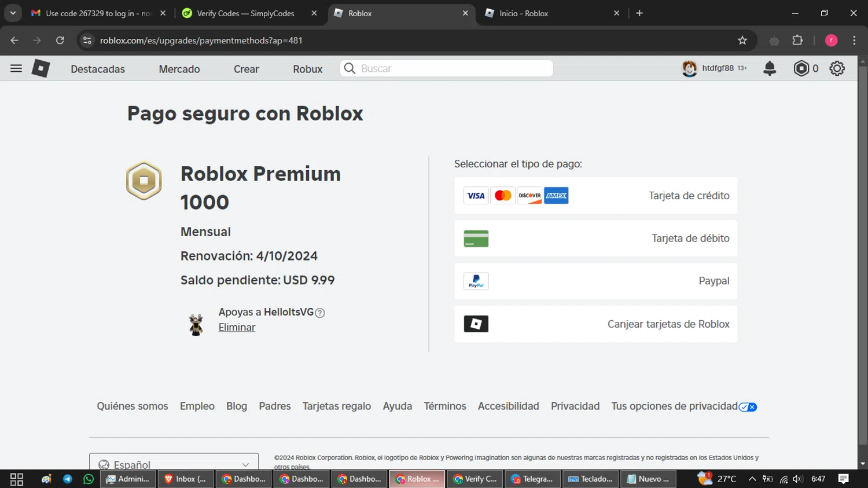
Task: Switch to Teclado... taskbar window
Action: pos(590,479)
